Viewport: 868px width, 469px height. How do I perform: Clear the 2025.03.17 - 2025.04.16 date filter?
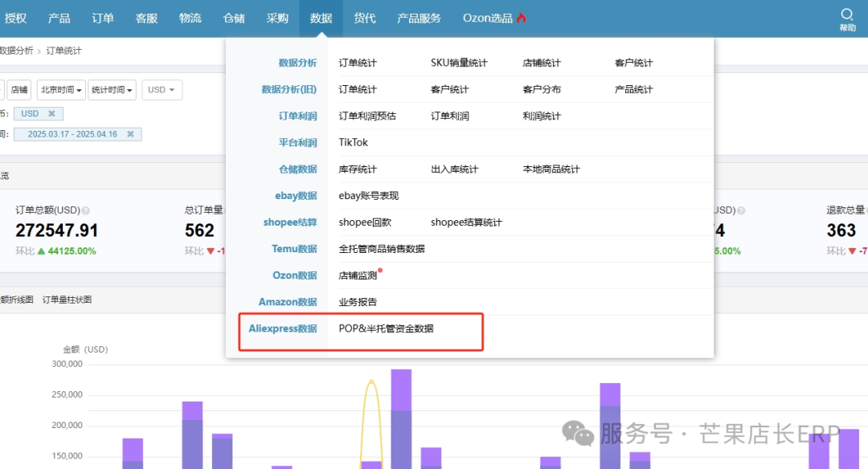click(x=130, y=134)
